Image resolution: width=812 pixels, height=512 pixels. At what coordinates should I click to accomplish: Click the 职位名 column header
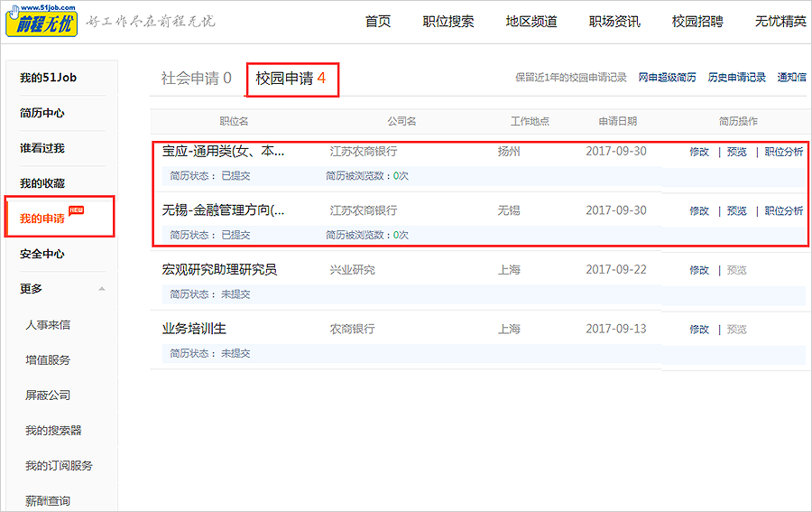point(234,121)
